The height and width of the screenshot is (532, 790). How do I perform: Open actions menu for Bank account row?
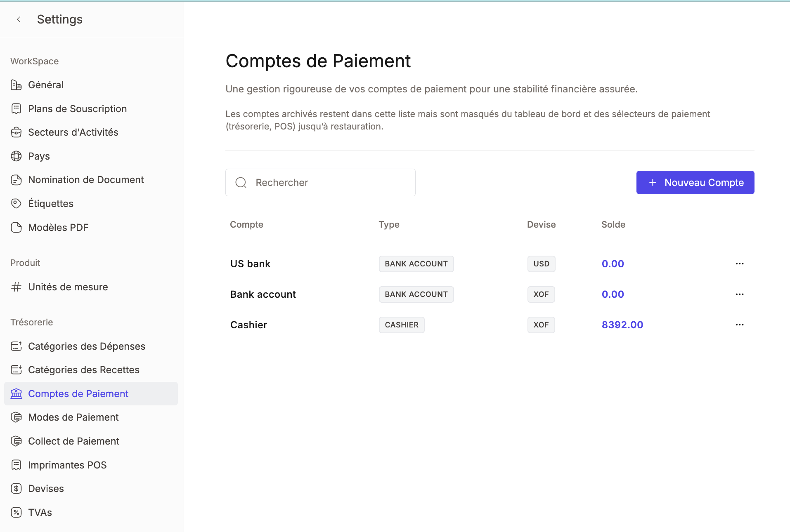(739, 294)
